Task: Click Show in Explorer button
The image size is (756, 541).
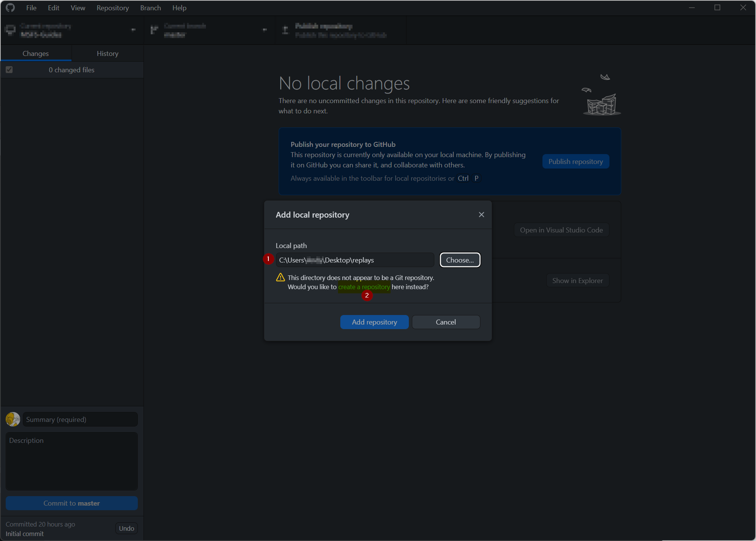Action: click(x=577, y=280)
